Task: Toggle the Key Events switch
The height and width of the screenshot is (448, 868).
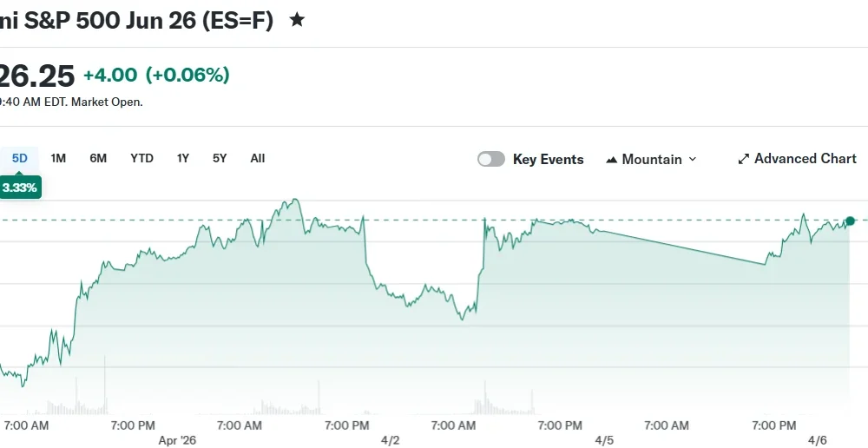Action: tap(491, 159)
